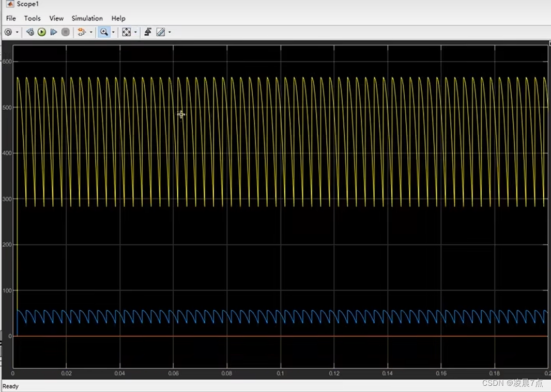Click the Step Forward button
551x392 pixels.
pos(53,32)
